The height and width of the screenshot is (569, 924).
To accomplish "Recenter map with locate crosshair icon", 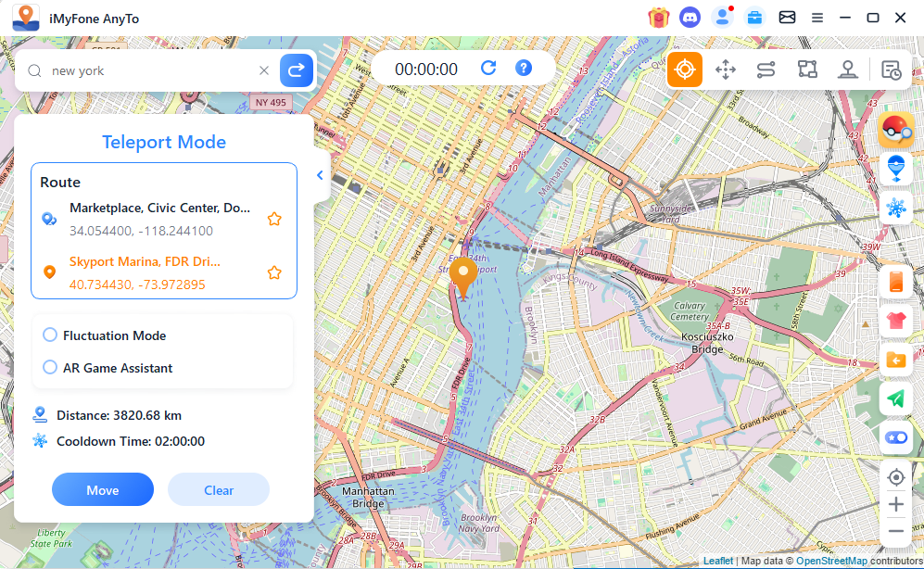I will tap(895, 477).
